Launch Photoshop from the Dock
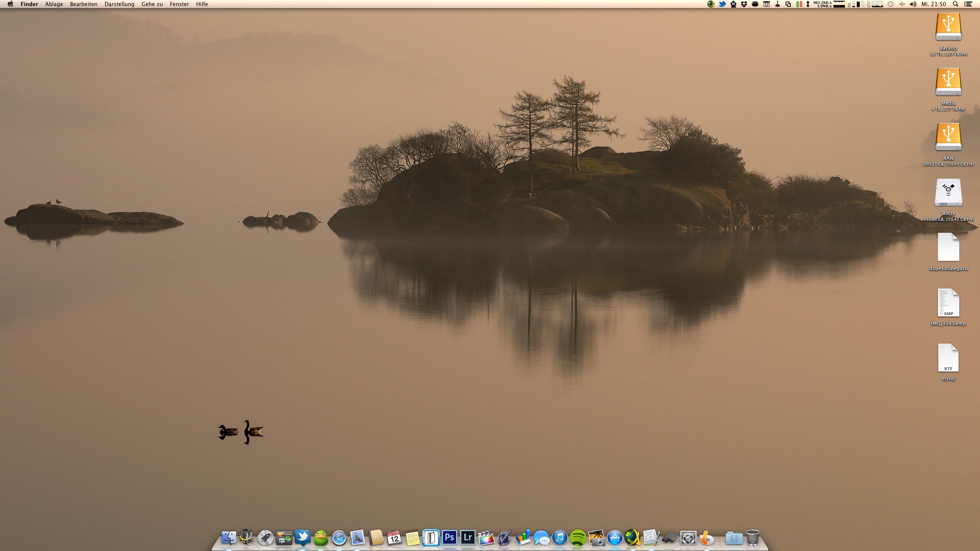 (x=449, y=538)
